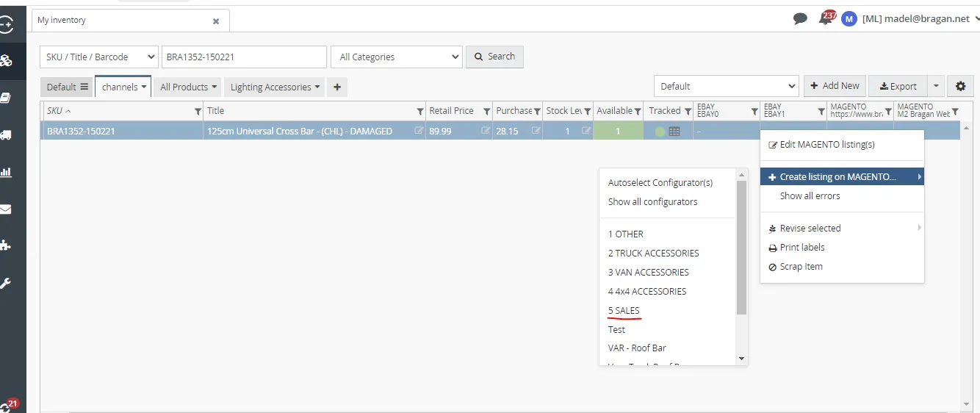Open the reports bar-chart sidebar icon
The image size is (980, 413).
point(5,172)
